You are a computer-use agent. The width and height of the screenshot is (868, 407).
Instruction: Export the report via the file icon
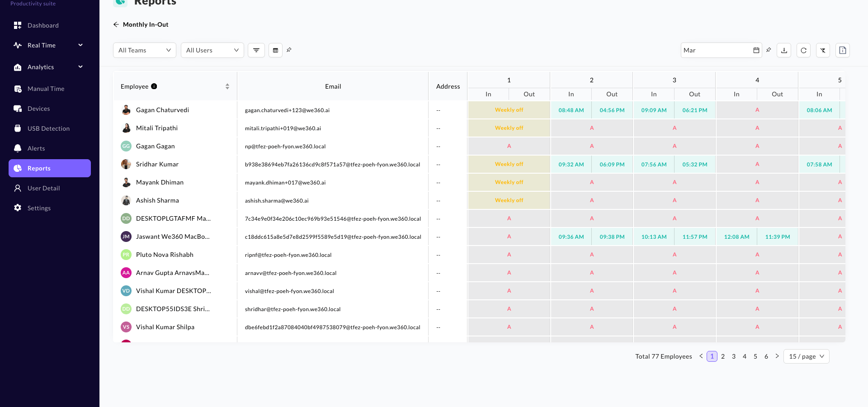(843, 50)
